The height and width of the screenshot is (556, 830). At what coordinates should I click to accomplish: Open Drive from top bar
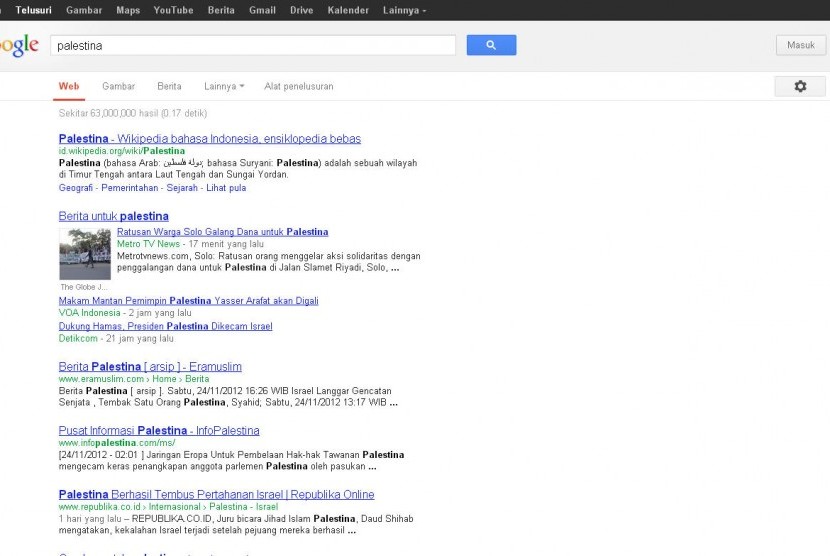click(x=301, y=10)
